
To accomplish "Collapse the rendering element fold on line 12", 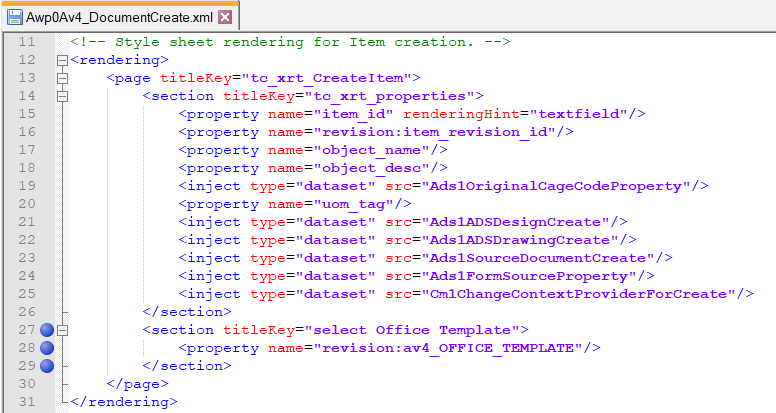I will pyautogui.click(x=62, y=60).
